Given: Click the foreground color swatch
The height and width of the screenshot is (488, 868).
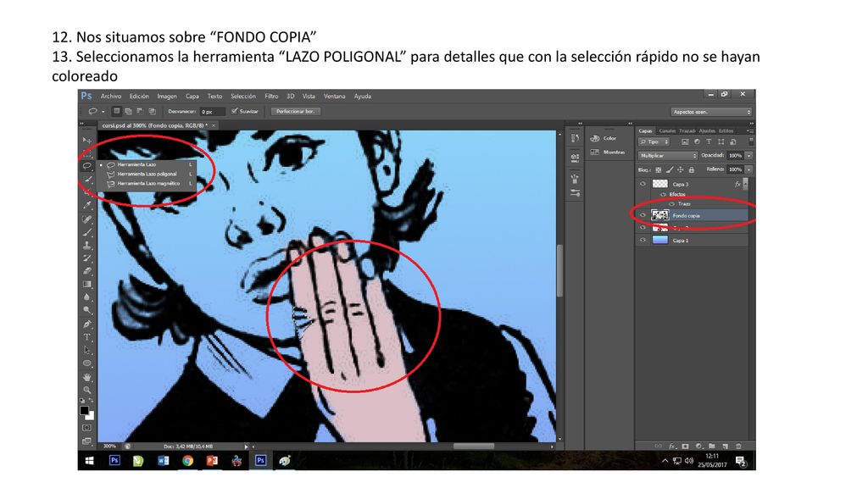Looking at the screenshot, I should coord(84,410).
